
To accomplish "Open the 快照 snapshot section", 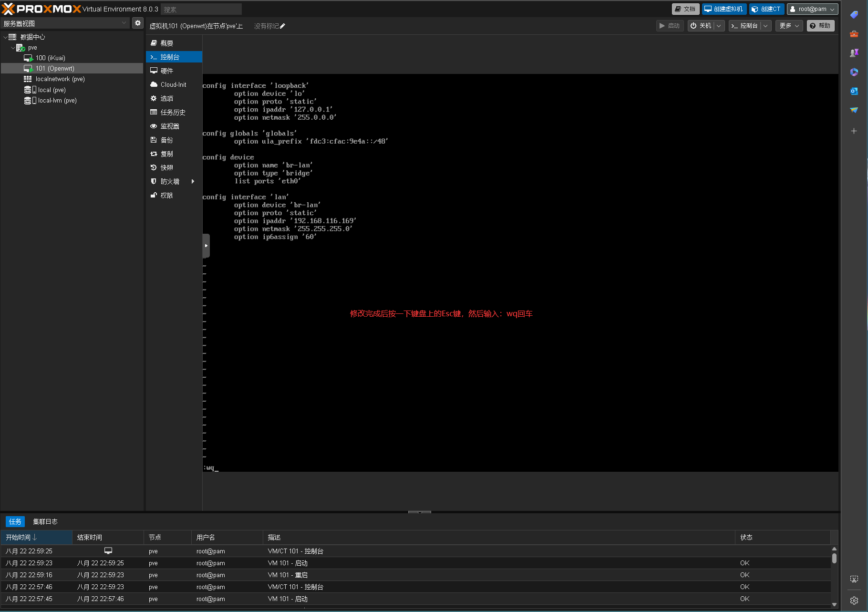I will [x=166, y=167].
